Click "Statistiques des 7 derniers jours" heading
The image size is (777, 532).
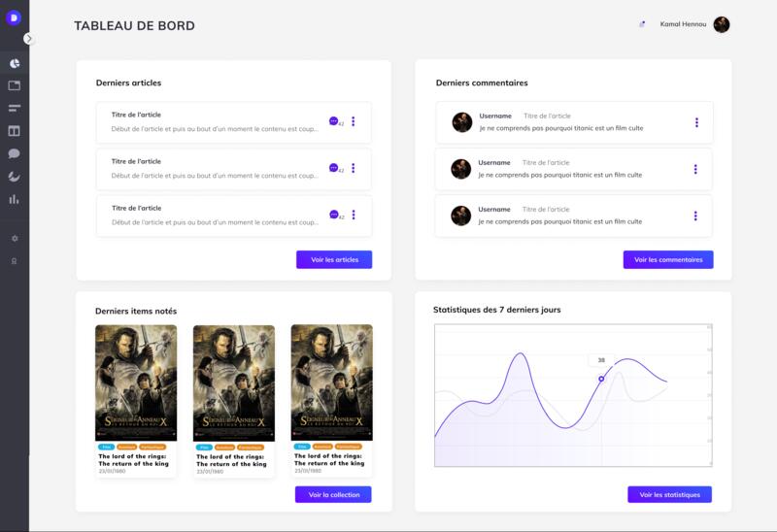[x=497, y=310]
